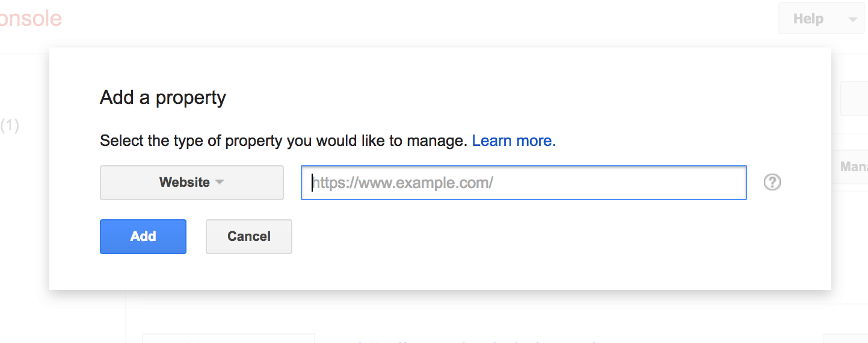Image resolution: width=868 pixels, height=343 pixels.
Task: Click the question mark help icon beside URL field
Action: click(772, 182)
